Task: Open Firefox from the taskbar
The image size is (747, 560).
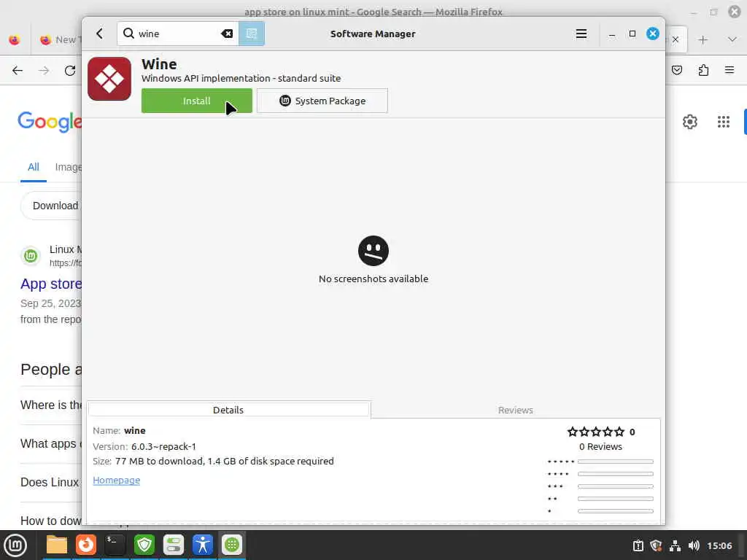Action: pyautogui.click(x=86, y=545)
